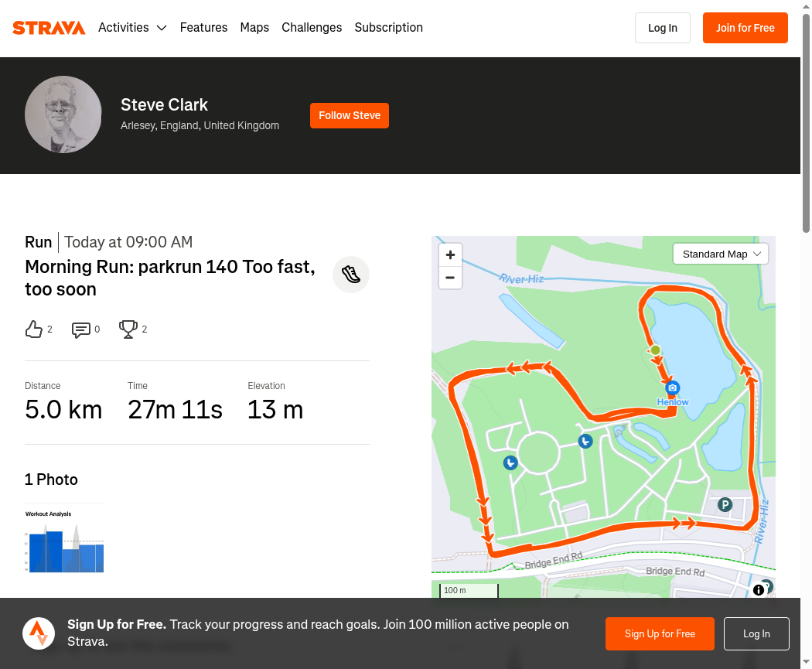Click the 13 m elevation value

[x=275, y=410]
